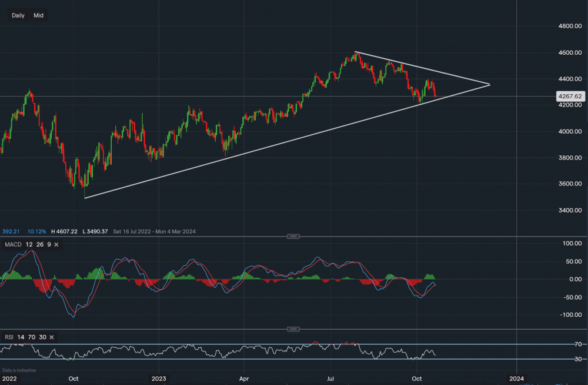Click the MACD indicator name label
The image size is (588, 385).
[x=13, y=244]
